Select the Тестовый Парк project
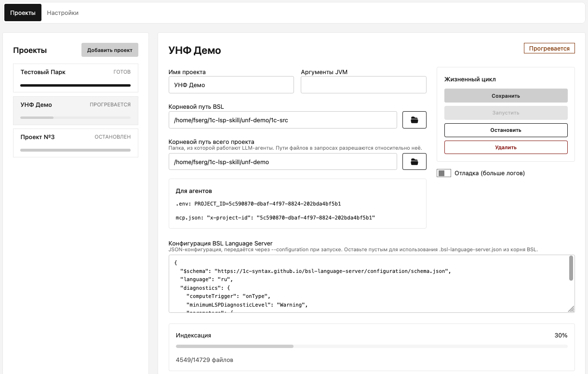 point(76,78)
